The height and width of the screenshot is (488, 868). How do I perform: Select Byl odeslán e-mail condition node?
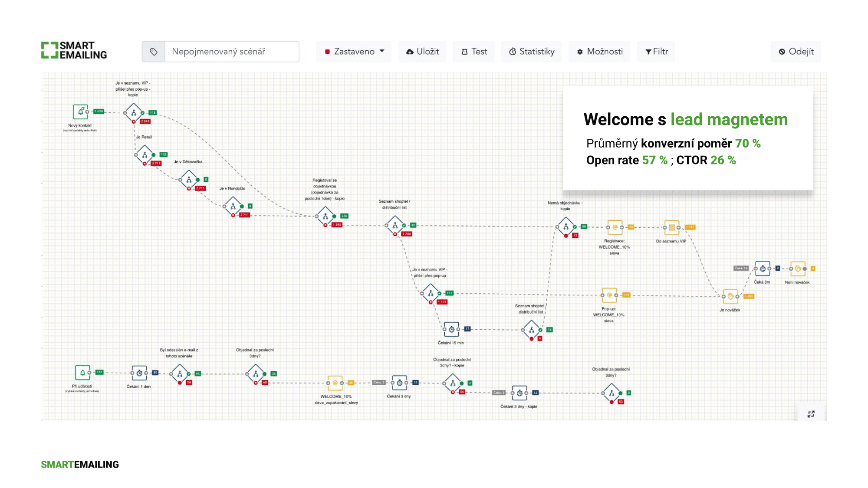180,374
